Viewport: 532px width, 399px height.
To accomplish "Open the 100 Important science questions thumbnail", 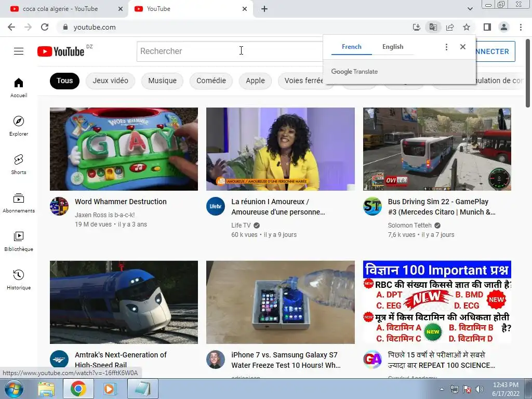I will tap(437, 302).
